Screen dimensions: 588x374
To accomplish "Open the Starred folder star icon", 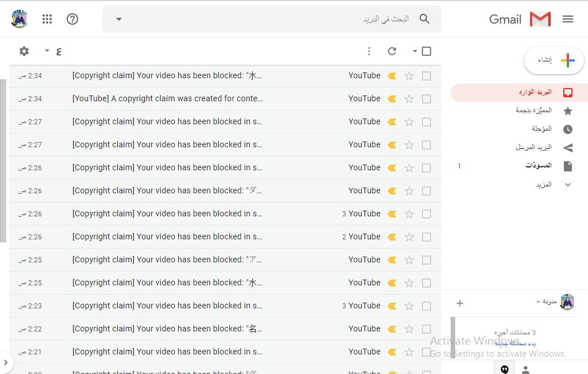I will click(x=568, y=111).
